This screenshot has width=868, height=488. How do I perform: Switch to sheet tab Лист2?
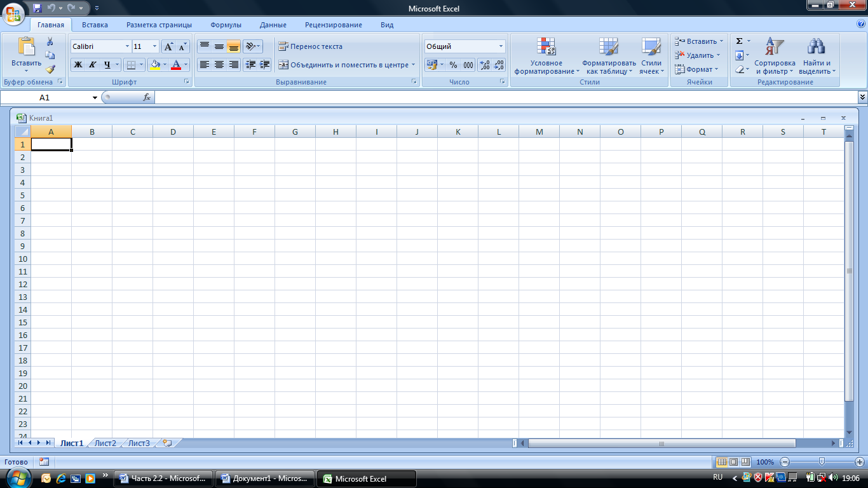point(105,443)
